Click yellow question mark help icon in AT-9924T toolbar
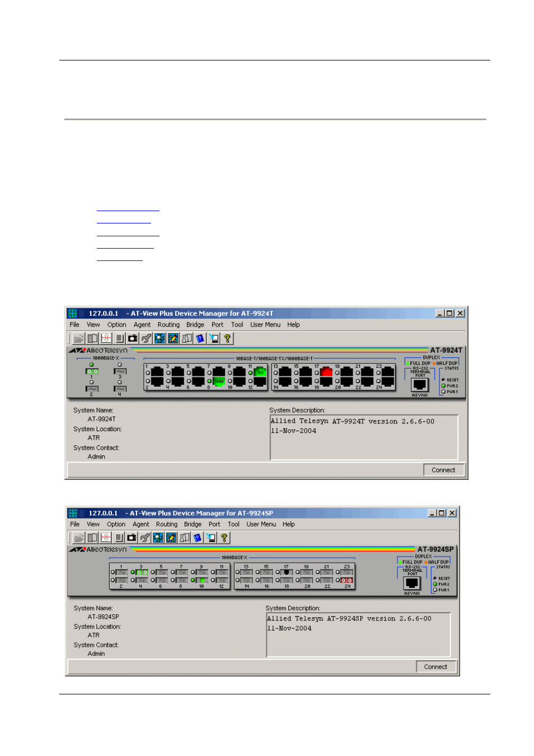The image size is (534, 756). point(227,338)
